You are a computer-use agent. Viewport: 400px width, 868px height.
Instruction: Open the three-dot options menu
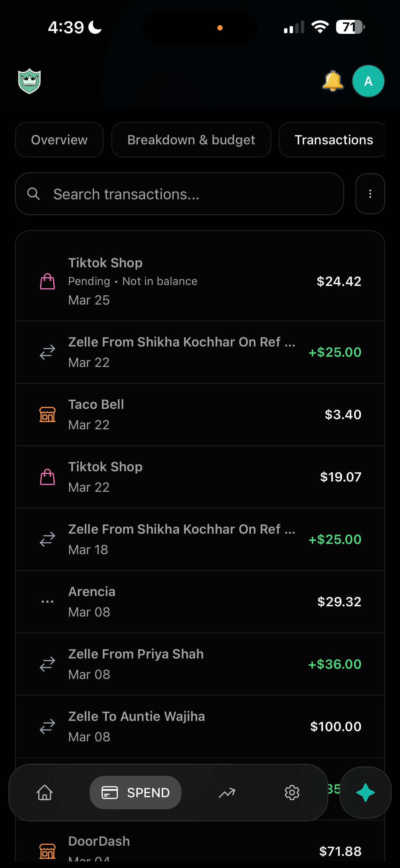click(x=370, y=194)
